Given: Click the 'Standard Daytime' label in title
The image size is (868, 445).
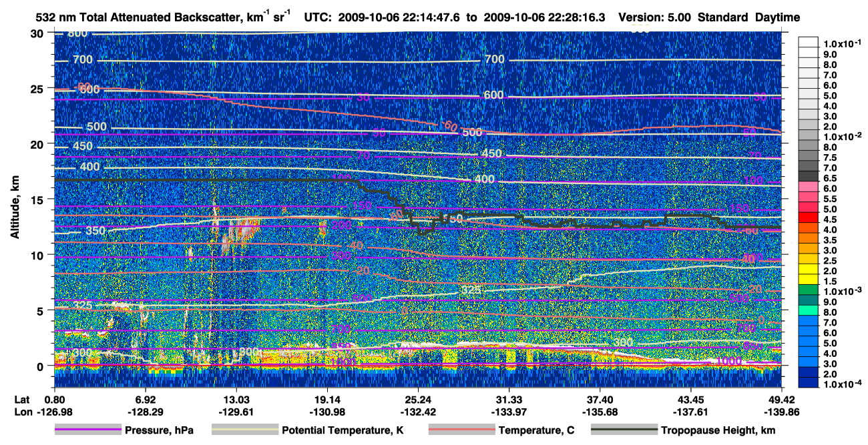Looking at the screenshot, I should 749,17.
